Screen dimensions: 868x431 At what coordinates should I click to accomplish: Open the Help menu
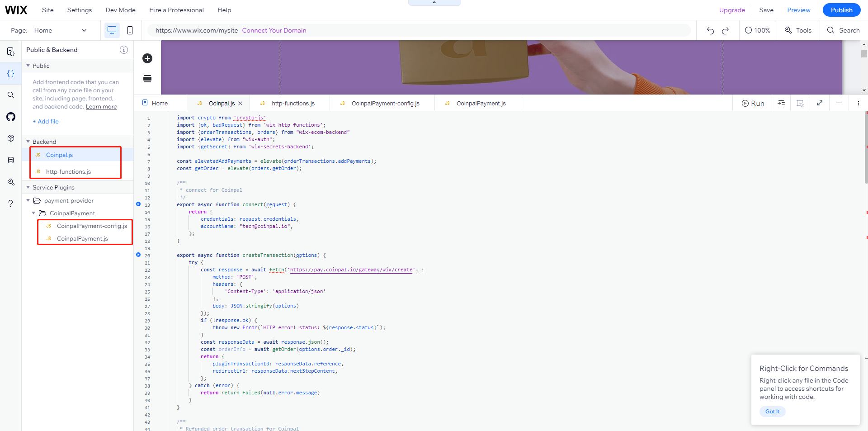pyautogui.click(x=224, y=10)
